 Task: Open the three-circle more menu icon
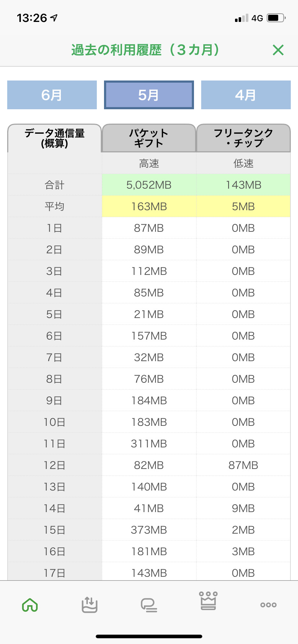tap(268, 605)
